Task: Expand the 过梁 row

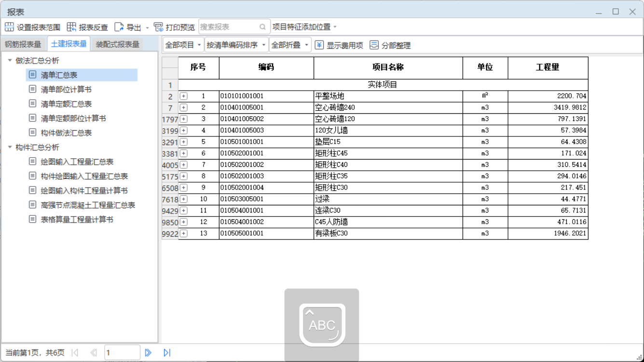Action: coord(184,199)
